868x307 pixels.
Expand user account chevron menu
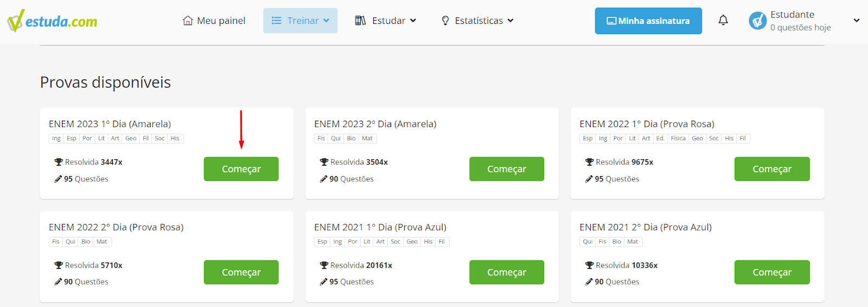[857, 21]
